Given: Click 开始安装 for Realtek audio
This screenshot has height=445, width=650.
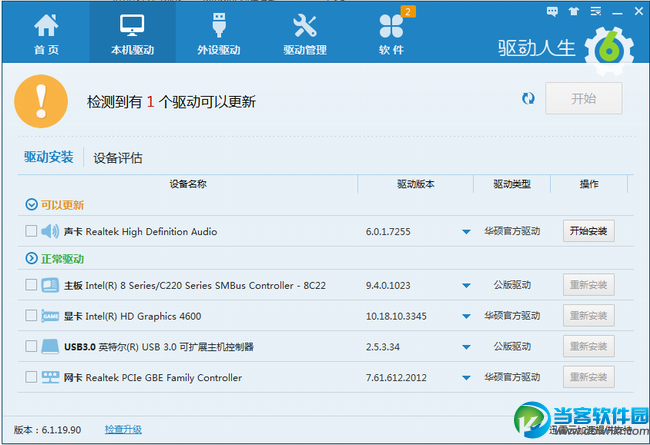Looking at the screenshot, I should click(x=589, y=231).
